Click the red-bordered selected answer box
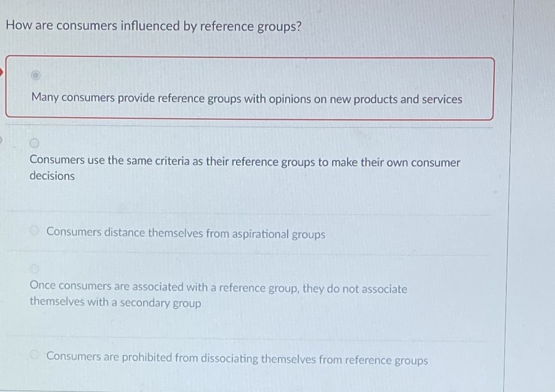The image size is (555, 392). pyautogui.click(x=249, y=86)
